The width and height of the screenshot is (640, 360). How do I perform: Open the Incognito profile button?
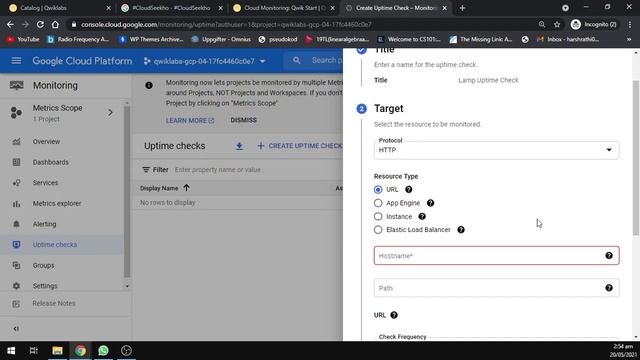click(x=593, y=24)
